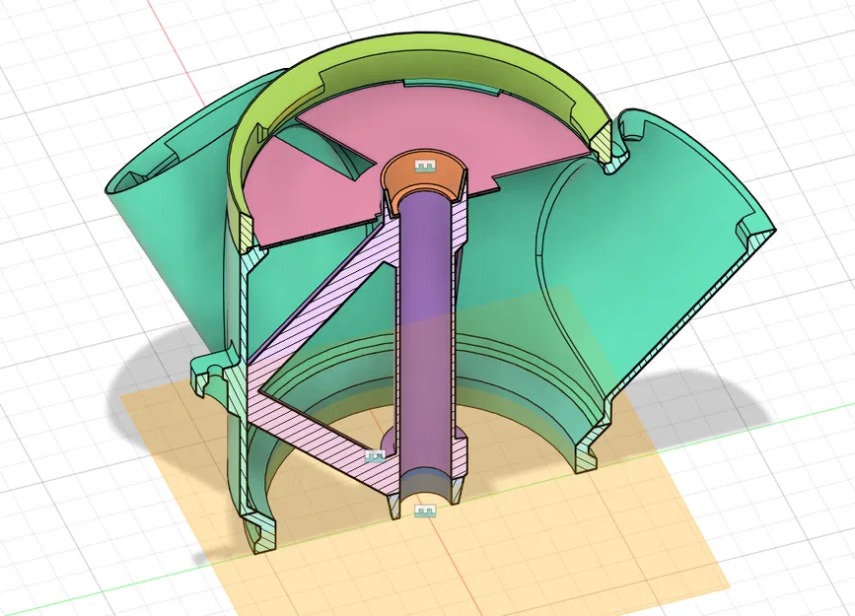
Task: Pick the orange cap bowl surface
Action: 423,177
